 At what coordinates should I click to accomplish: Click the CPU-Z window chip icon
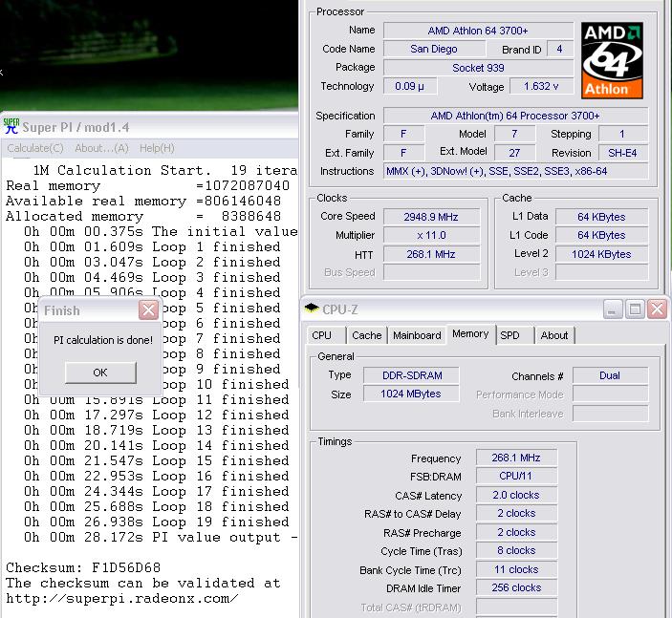(312, 309)
